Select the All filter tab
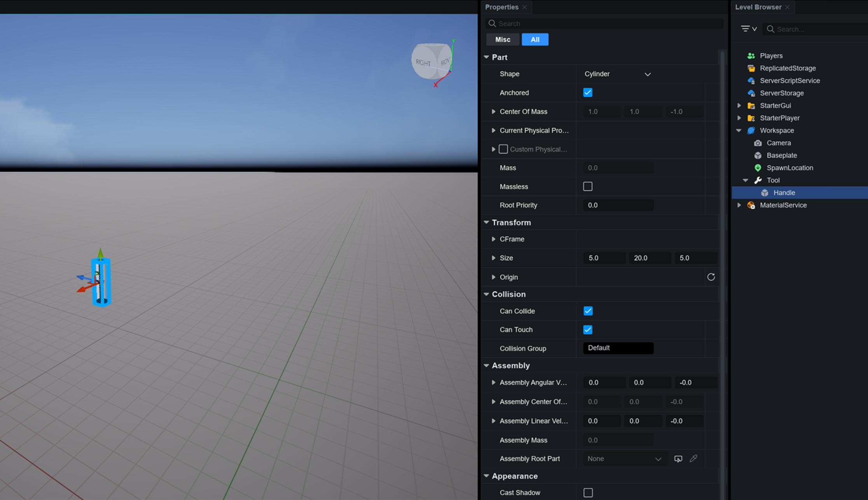The width and height of the screenshot is (868, 500). tap(534, 39)
